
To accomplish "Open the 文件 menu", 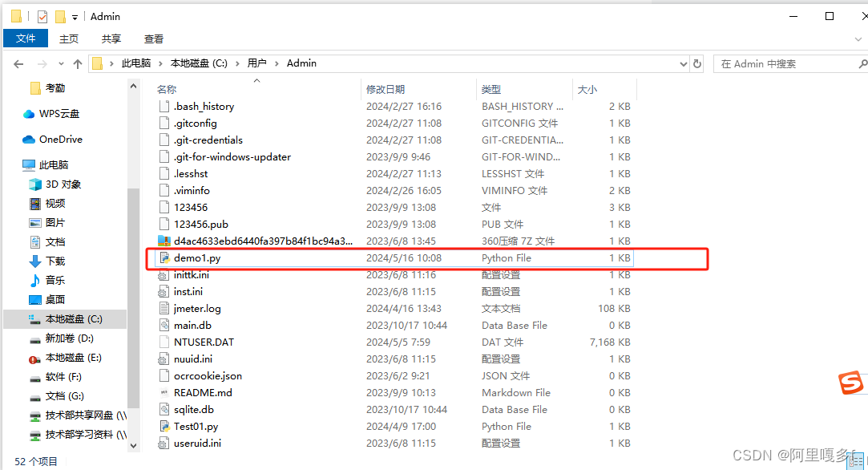I will pos(25,38).
